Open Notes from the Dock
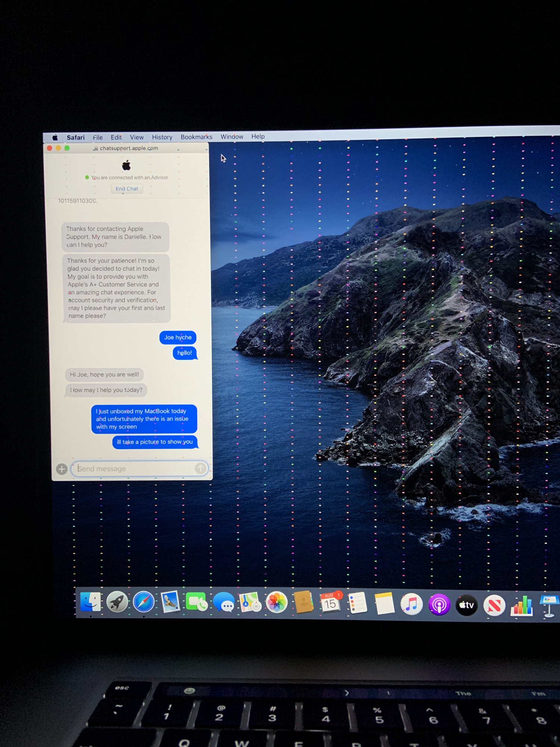Screen dimensions: 560x747 [x=385, y=604]
